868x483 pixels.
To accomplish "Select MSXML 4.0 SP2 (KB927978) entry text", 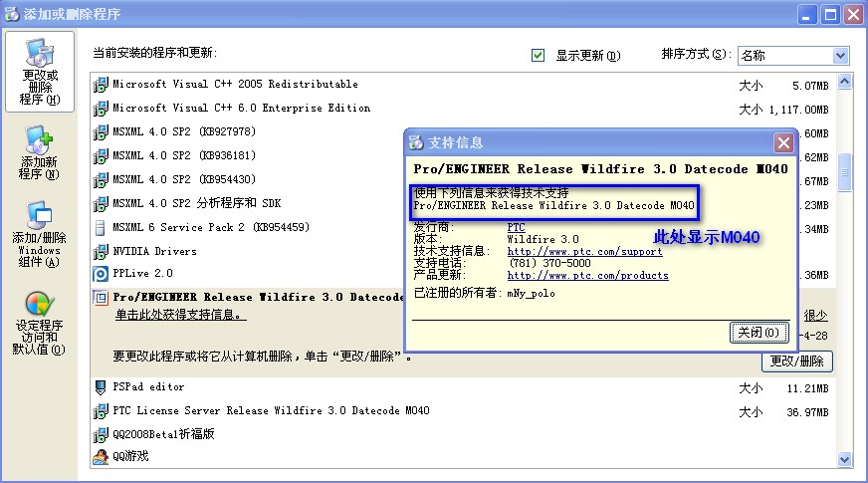I will pyautogui.click(x=184, y=131).
